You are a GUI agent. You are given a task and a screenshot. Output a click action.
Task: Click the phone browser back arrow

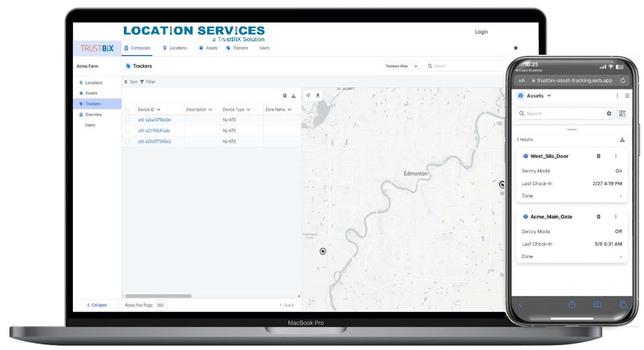click(520, 304)
